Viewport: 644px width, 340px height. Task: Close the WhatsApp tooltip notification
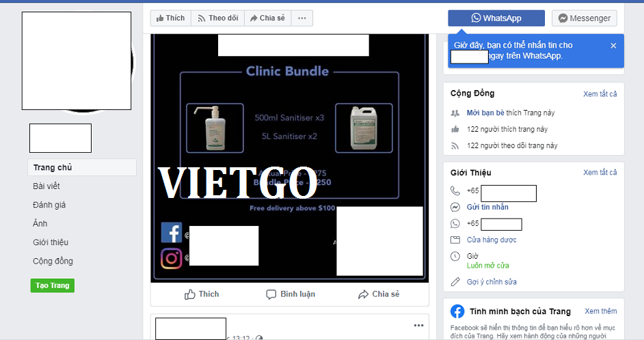click(x=613, y=46)
